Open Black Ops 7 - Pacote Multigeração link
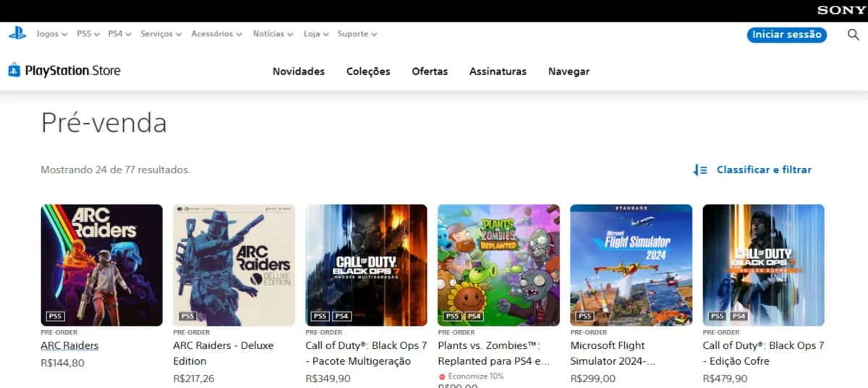868x388 pixels. point(366,353)
